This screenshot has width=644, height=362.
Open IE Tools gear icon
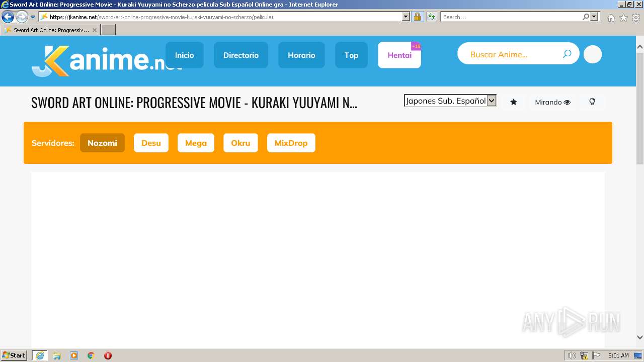(636, 18)
